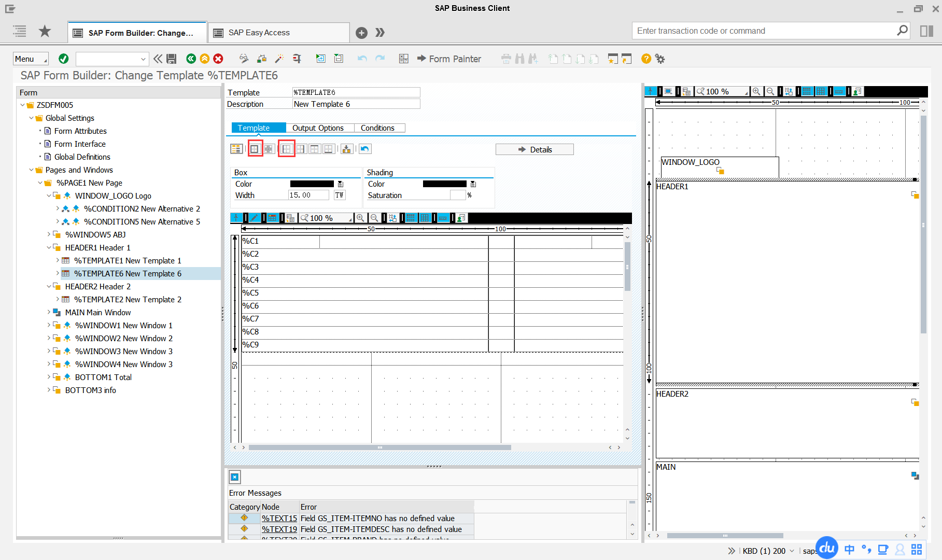Click the green checkmark Enter icon
Screen dimensions: 942x560
[64, 59]
